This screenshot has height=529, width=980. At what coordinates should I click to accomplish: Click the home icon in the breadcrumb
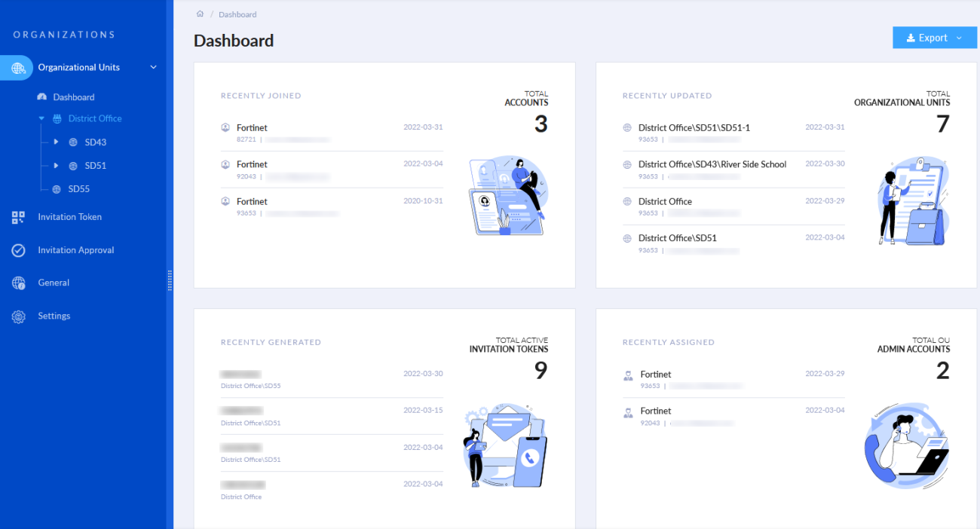[x=200, y=14]
